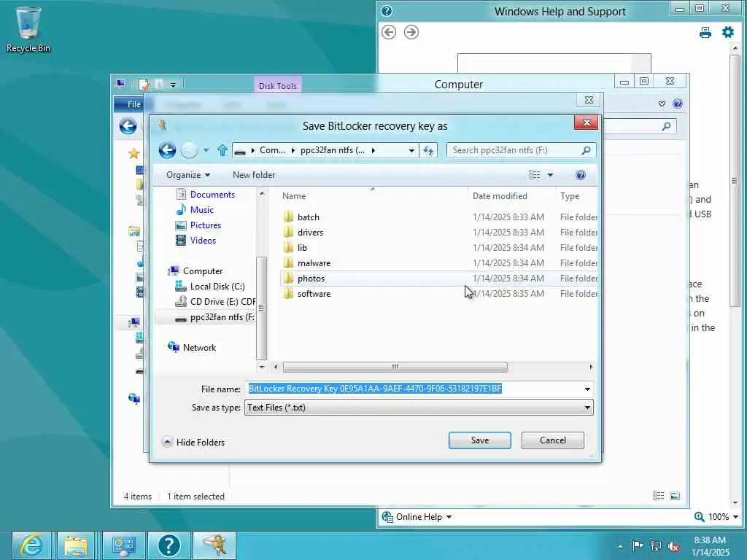Image resolution: width=747 pixels, height=560 pixels.
Task: Expand the File name dropdown arrow
Action: coord(587,389)
